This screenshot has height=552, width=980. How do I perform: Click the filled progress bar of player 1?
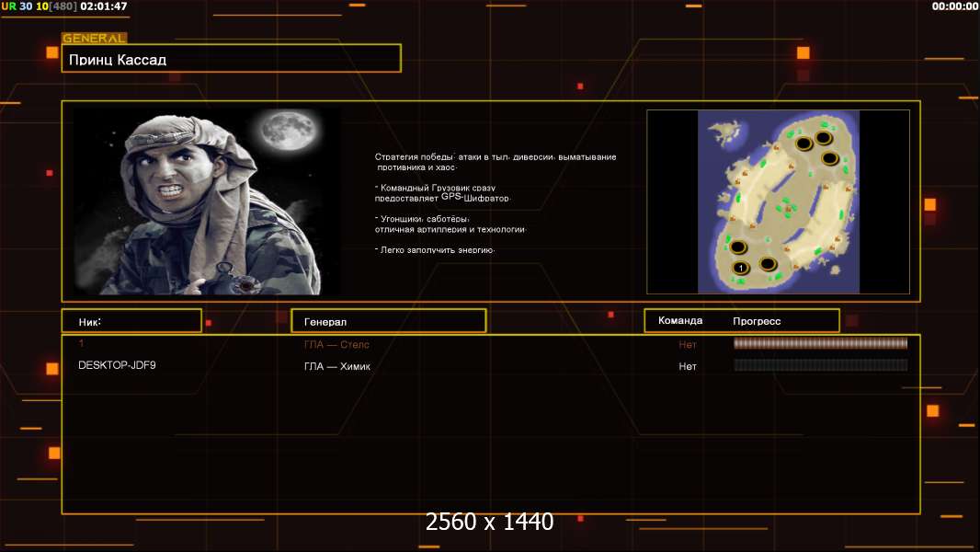[x=820, y=343]
